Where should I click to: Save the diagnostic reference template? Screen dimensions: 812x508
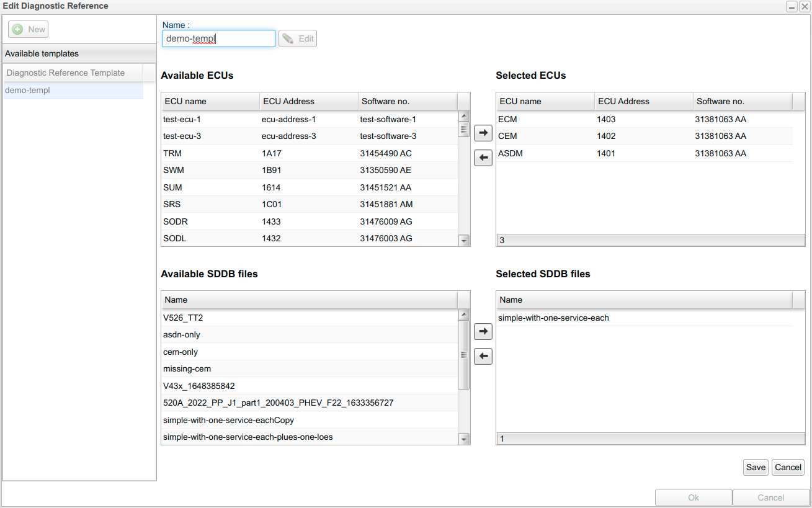tap(755, 467)
